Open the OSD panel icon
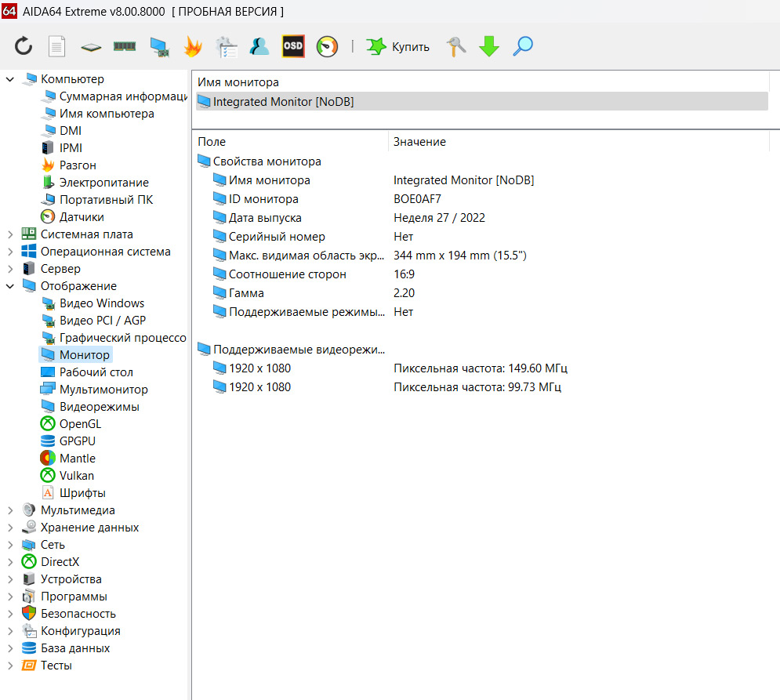The width and height of the screenshot is (780, 700). [x=293, y=46]
